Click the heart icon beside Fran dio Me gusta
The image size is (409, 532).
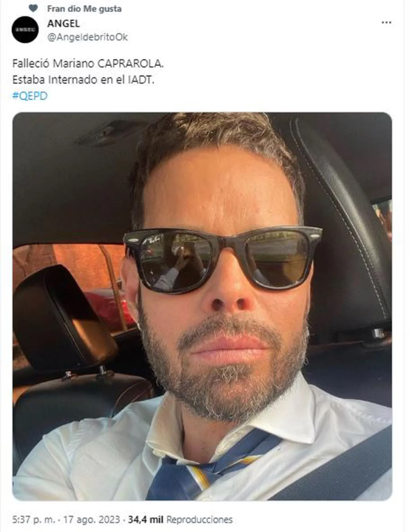point(33,8)
